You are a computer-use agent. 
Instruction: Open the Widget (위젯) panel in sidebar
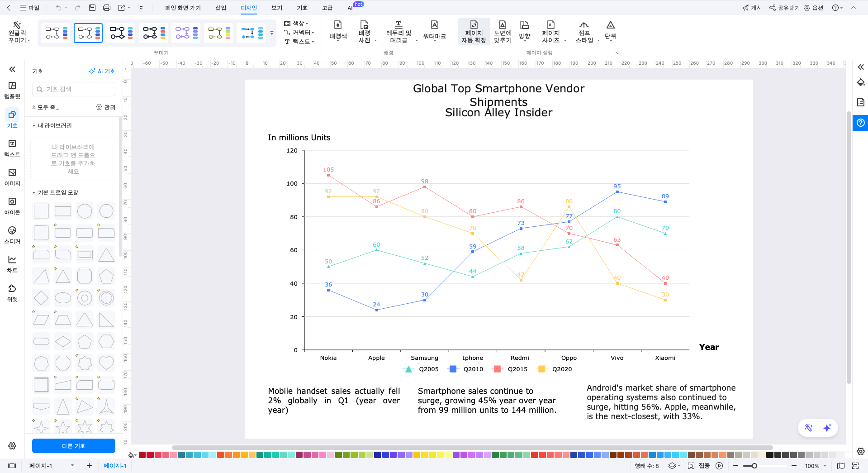[12, 293]
